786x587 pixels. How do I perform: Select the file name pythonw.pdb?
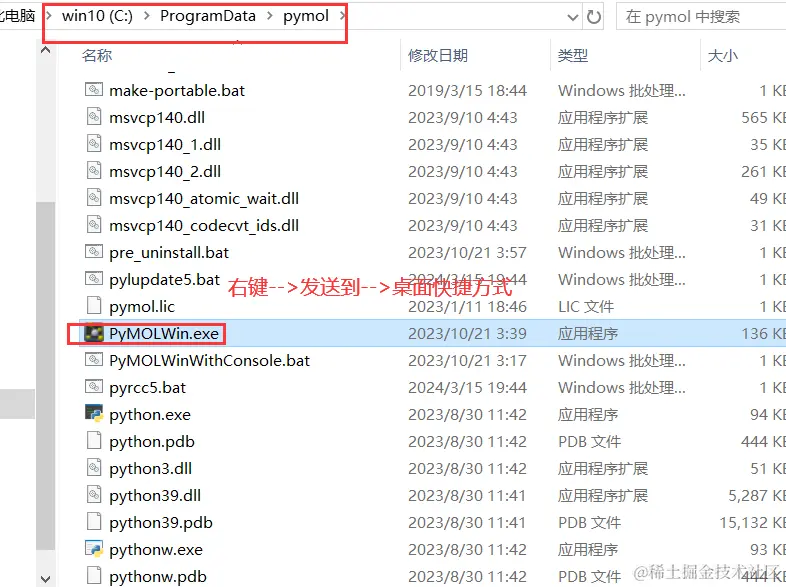click(x=158, y=577)
